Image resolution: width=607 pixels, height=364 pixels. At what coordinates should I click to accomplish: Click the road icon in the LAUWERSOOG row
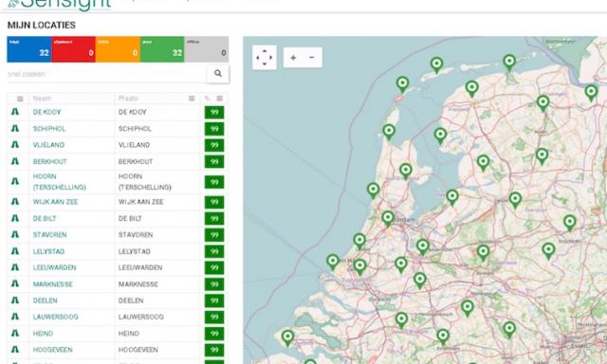[15, 317]
